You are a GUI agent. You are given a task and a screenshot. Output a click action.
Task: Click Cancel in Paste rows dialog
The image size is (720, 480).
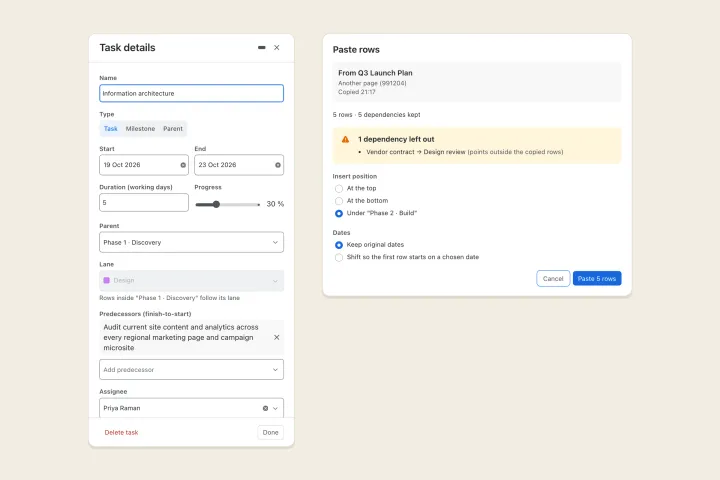pos(553,278)
